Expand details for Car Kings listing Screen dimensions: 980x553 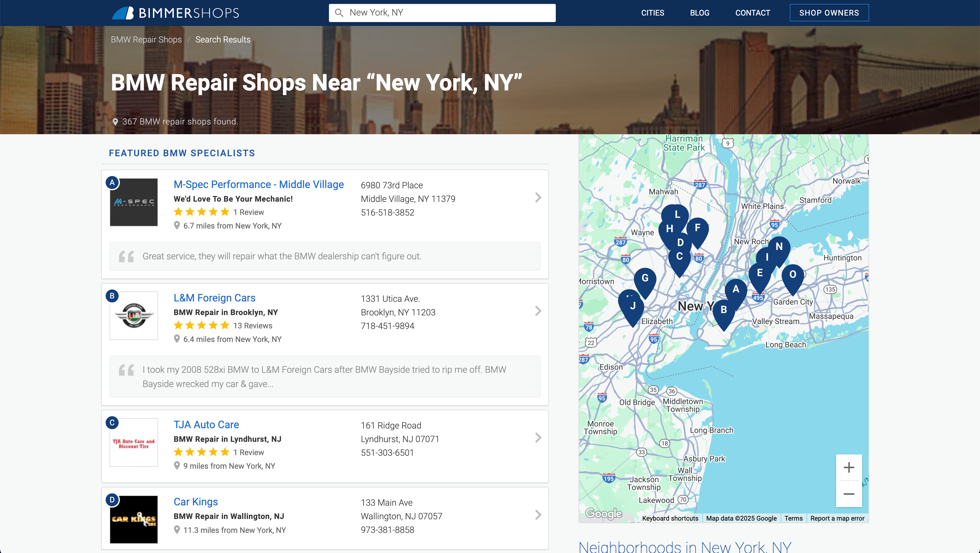(538, 515)
